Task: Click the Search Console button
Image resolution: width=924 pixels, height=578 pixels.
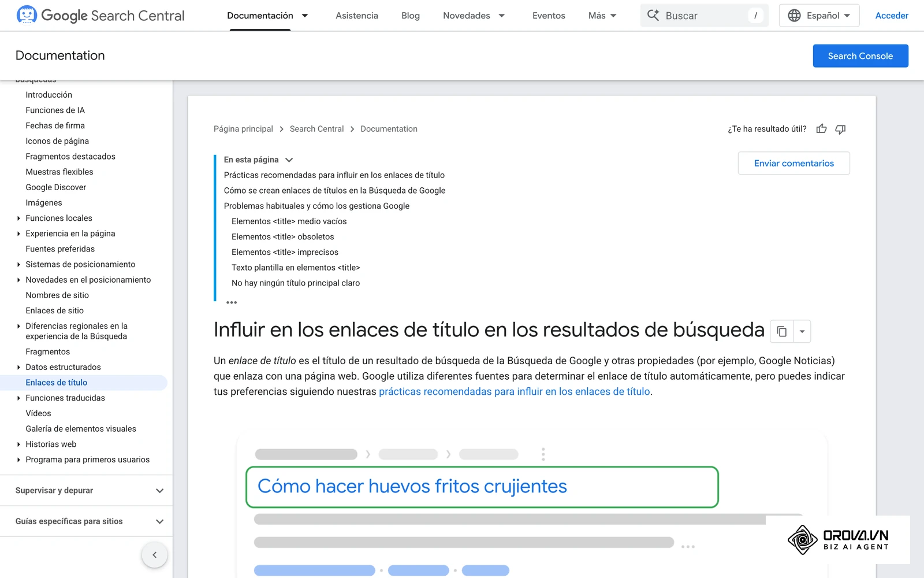Action: click(860, 56)
